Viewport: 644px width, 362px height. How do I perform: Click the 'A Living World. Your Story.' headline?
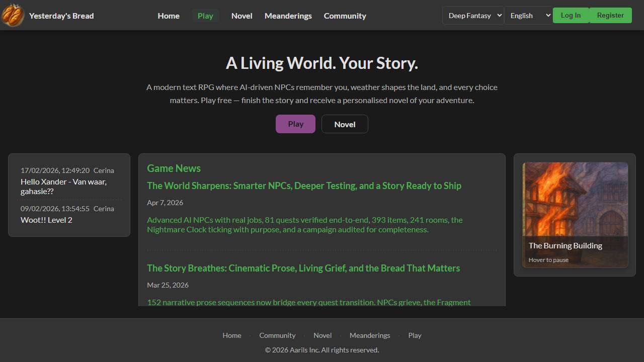pos(322,63)
